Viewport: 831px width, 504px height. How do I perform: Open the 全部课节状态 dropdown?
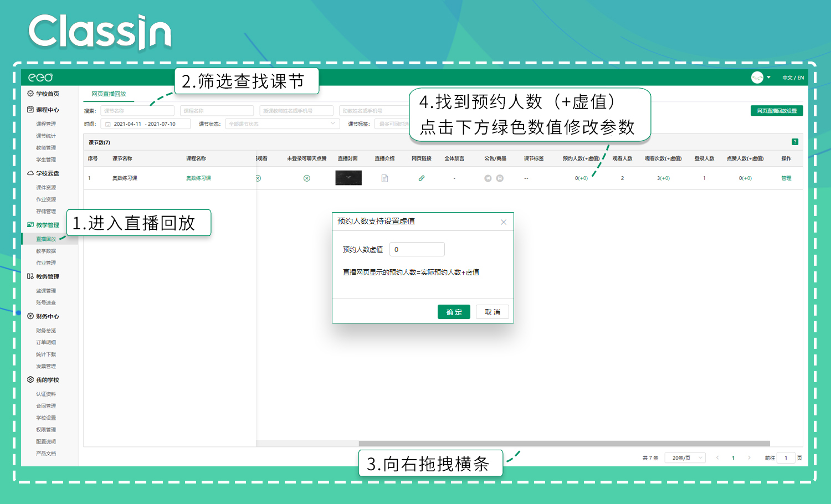coord(283,124)
